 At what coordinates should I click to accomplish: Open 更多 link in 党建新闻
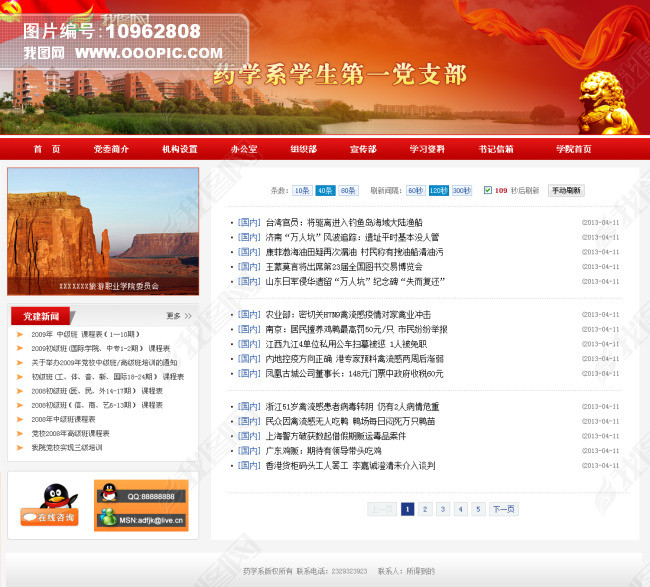click(179, 316)
